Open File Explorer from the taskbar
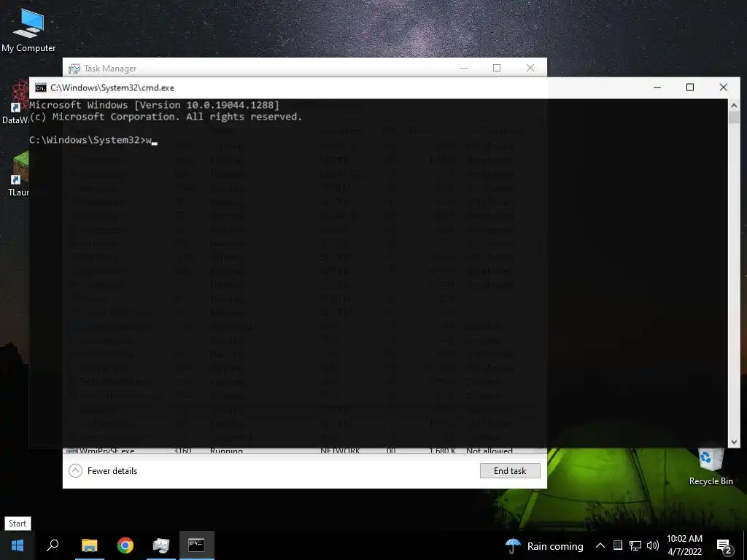Image resolution: width=747 pixels, height=560 pixels. coord(89,545)
